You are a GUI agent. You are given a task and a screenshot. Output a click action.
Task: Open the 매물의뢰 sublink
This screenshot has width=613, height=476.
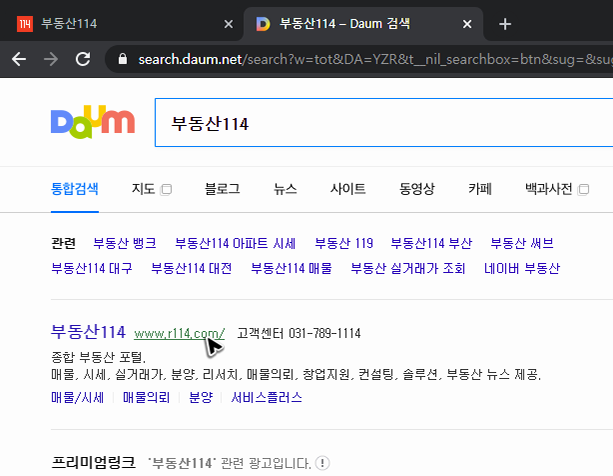point(146,397)
